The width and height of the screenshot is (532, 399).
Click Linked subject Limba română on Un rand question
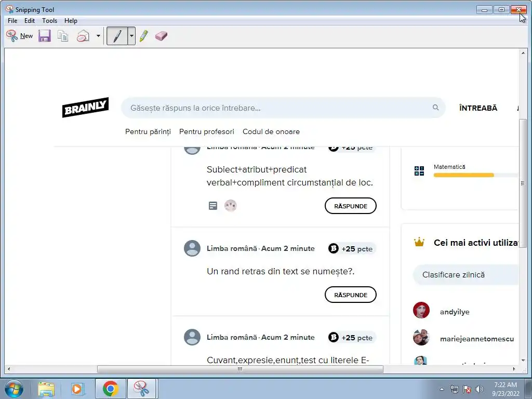click(x=232, y=248)
